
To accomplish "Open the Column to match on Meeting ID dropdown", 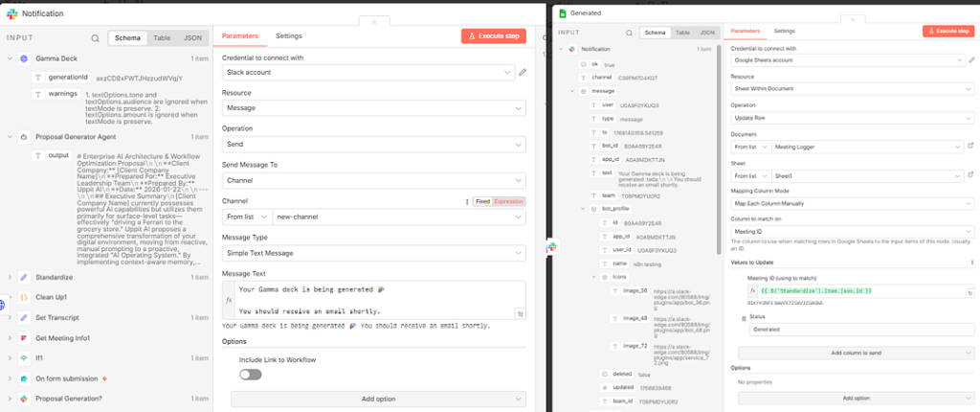I will click(852, 232).
